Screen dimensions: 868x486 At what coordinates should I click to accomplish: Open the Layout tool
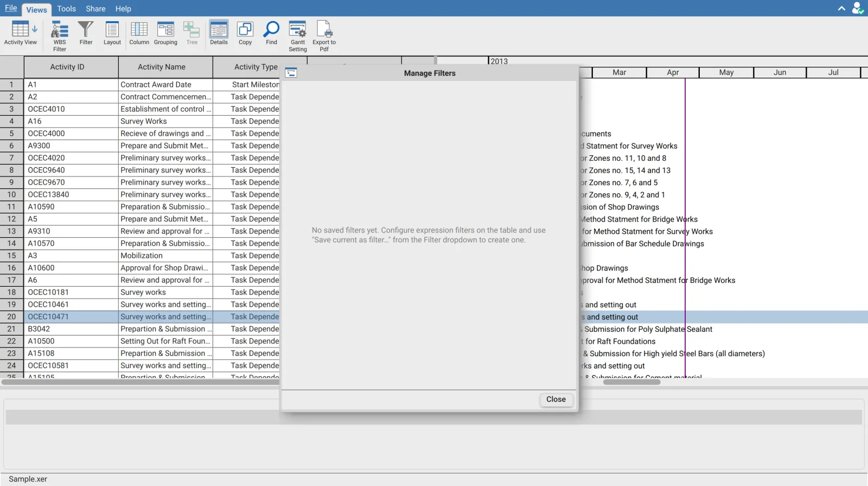click(112, 34)
